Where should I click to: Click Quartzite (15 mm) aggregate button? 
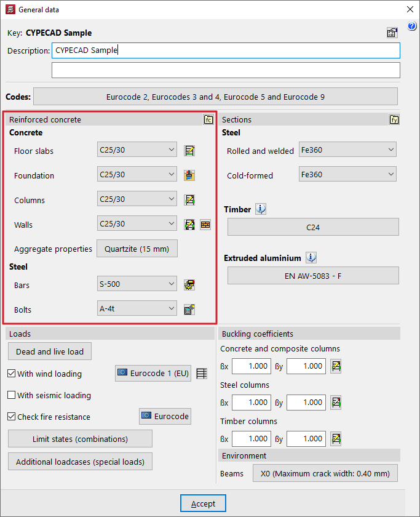point(137,249)
